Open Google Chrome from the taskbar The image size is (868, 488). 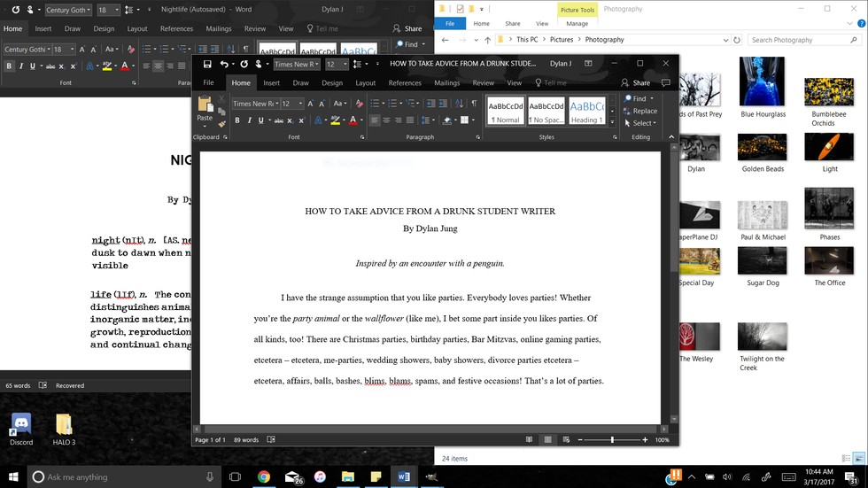(x=263, y=476)
